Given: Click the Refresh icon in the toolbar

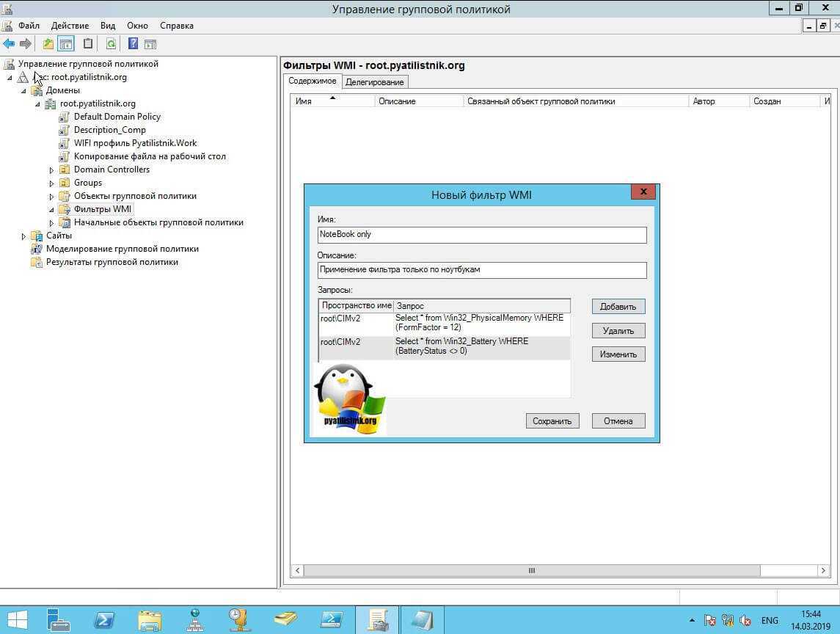Looking at the screenshot, I should pyautogui.click(x=111, y=44).
